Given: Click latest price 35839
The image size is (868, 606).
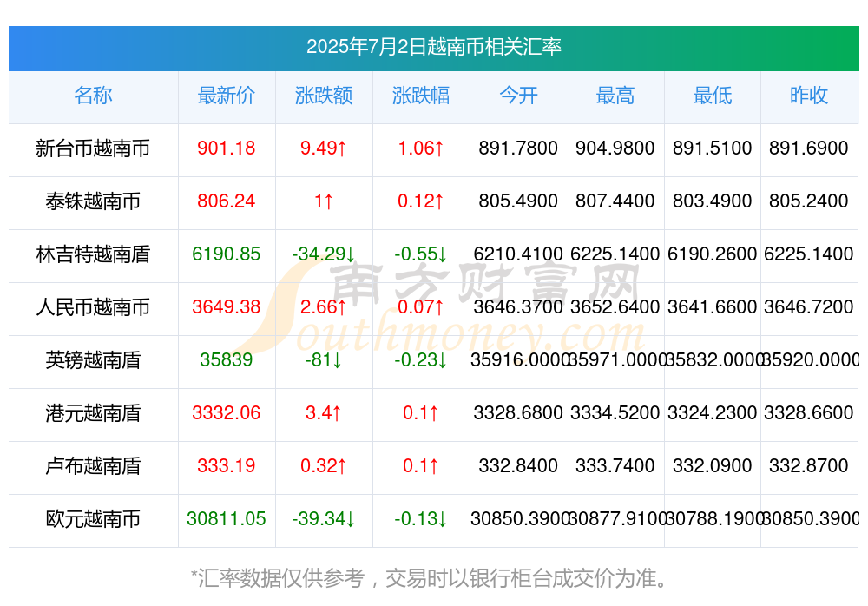Looking at the screenshot, I should point(226,360).
